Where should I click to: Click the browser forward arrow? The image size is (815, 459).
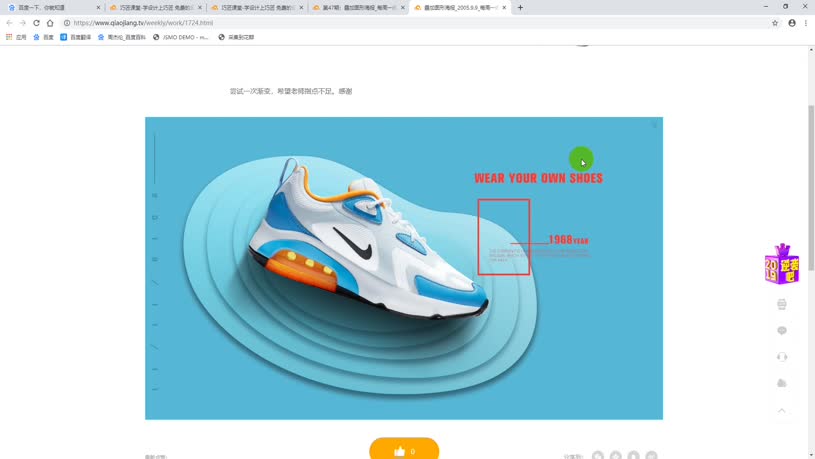click(22, 23)
